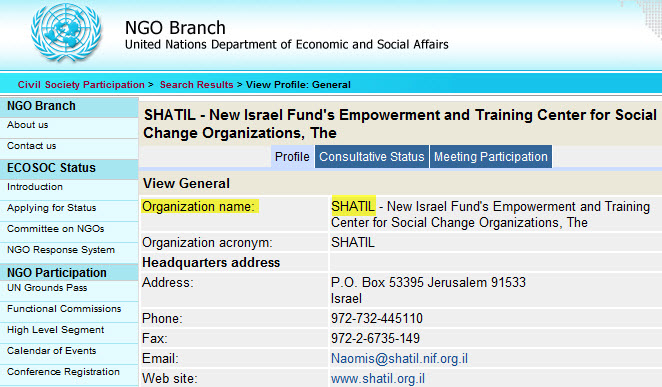662x387 pixels.
Task: Open the Consultative Status tab
Action: point(372,157)
